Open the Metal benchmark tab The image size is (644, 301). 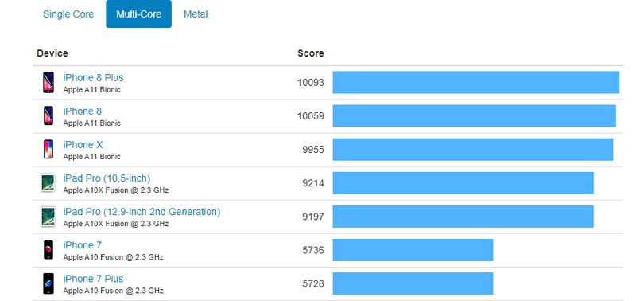tap(196, 14)
